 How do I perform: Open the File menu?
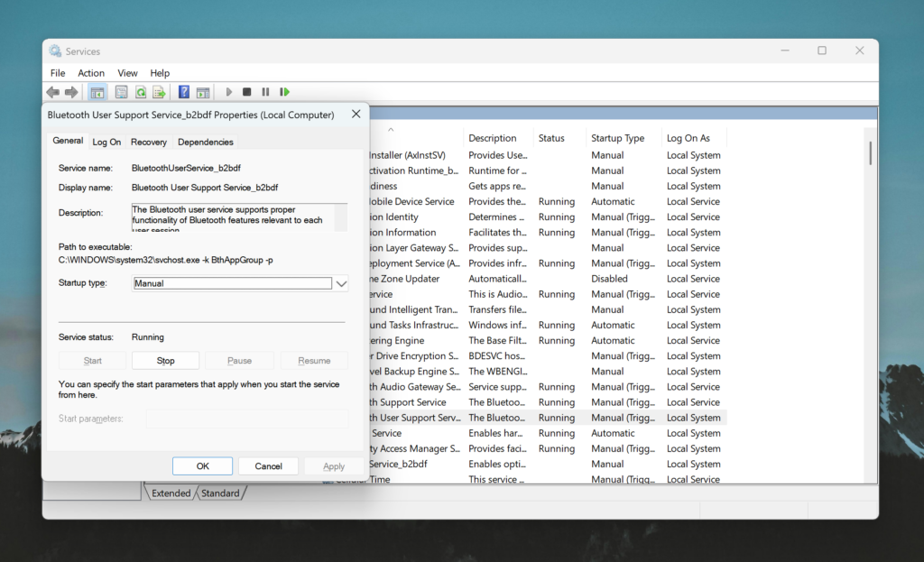point(58,73)
